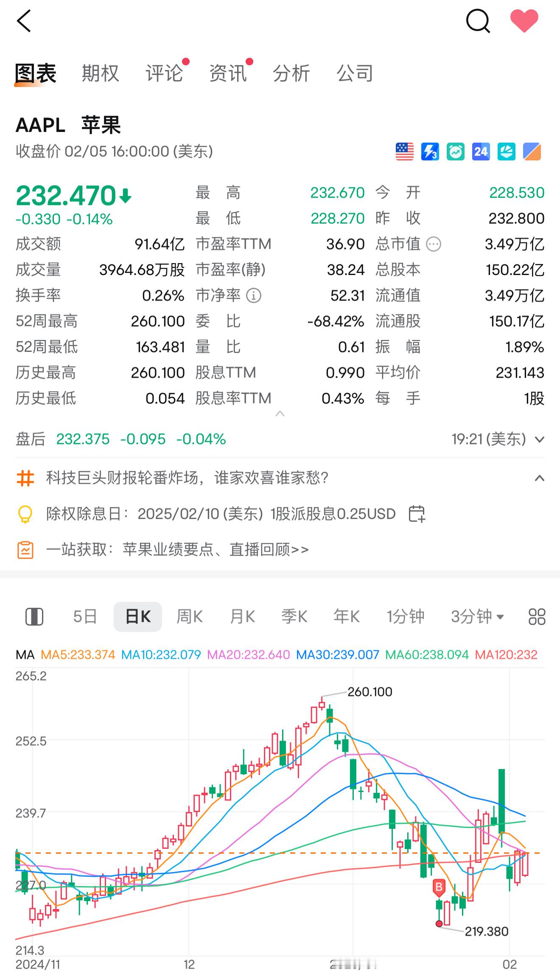Switch to the 期权 tab
560x980 pixels.
[x=100, y=73]
